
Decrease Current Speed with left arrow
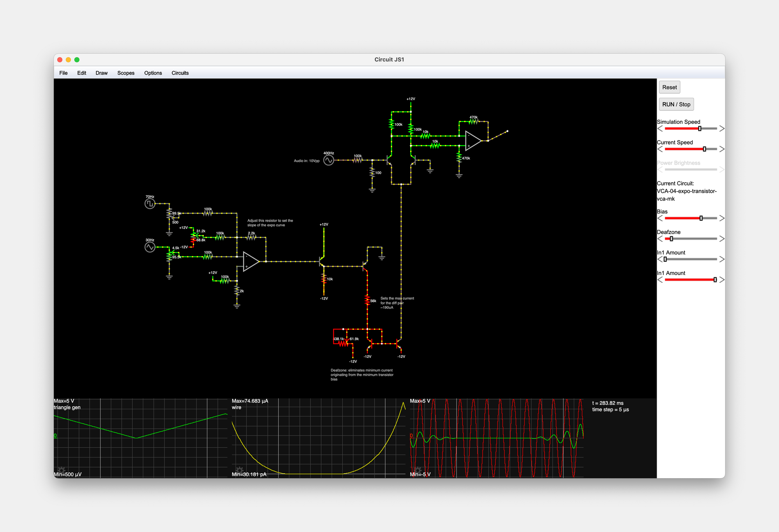[x=660, y=149]
